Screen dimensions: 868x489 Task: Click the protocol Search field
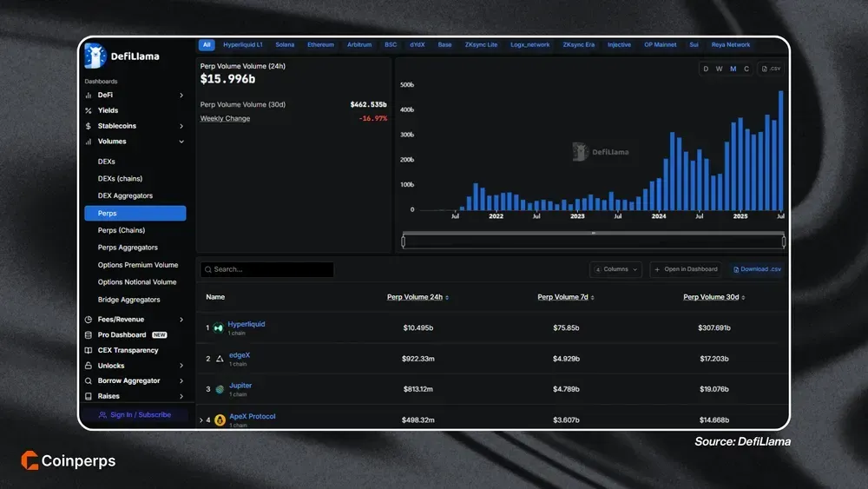click(x=266, y=270)
